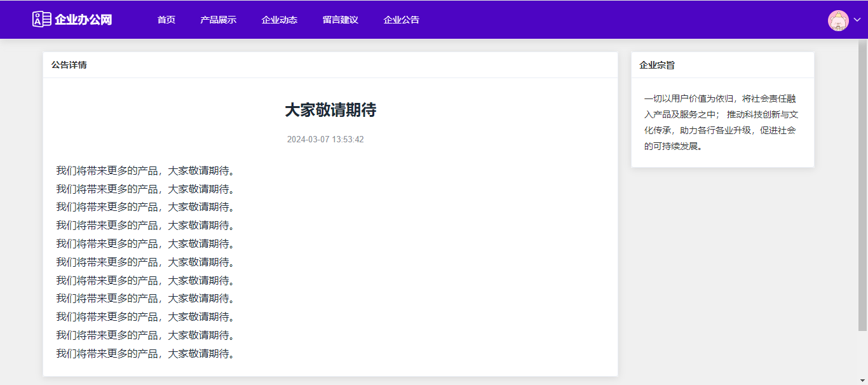
Task: Click the first line of announcement body
Action: [146, 170]
